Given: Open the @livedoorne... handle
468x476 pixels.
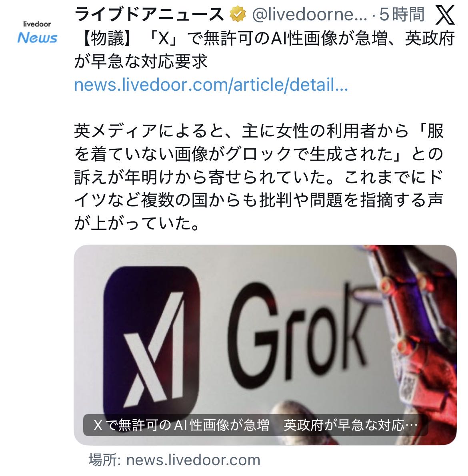Looking at the screenshot, I should point(309,14).
